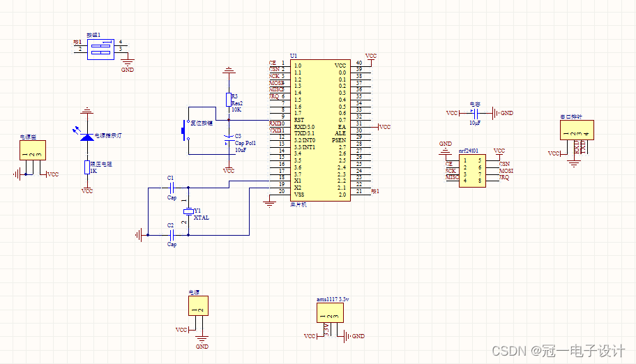This screenshot has height=364, width=636.
Task: Click the VCC label beside 电源座 connector
Action: coord(53,174)
